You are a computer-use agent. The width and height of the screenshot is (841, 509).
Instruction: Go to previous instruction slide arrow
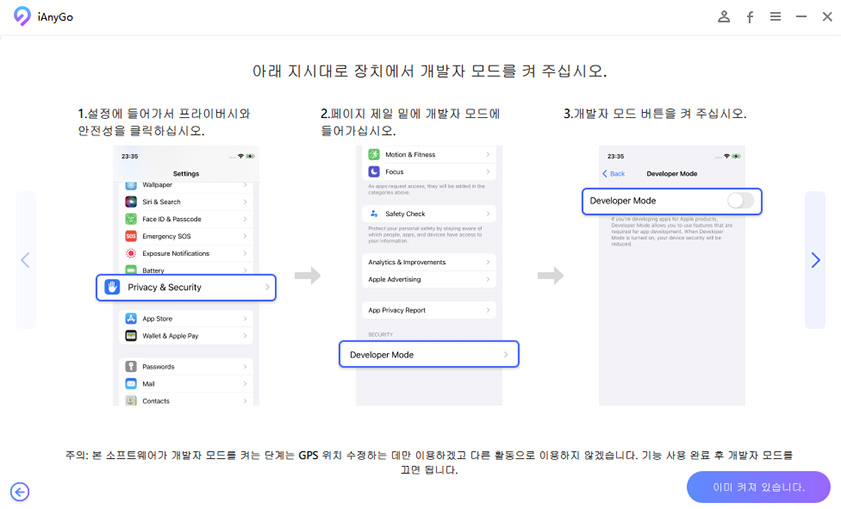click(25, 260)
